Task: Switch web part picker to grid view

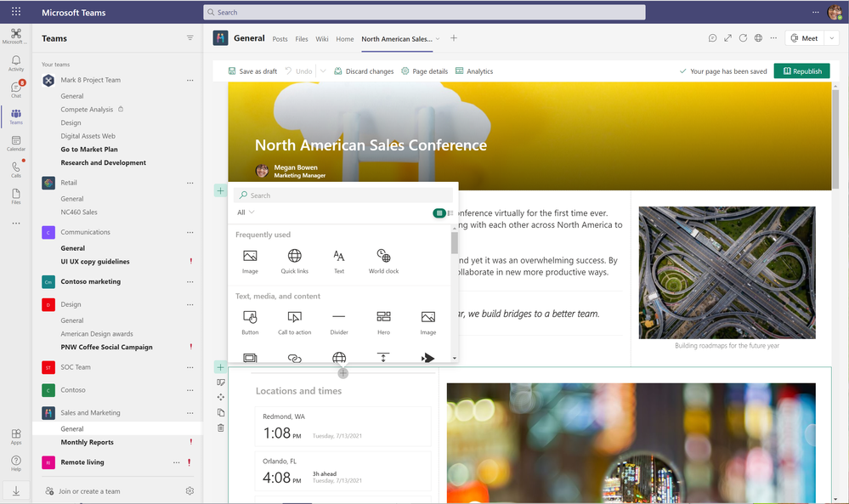Action: [439, 212]
